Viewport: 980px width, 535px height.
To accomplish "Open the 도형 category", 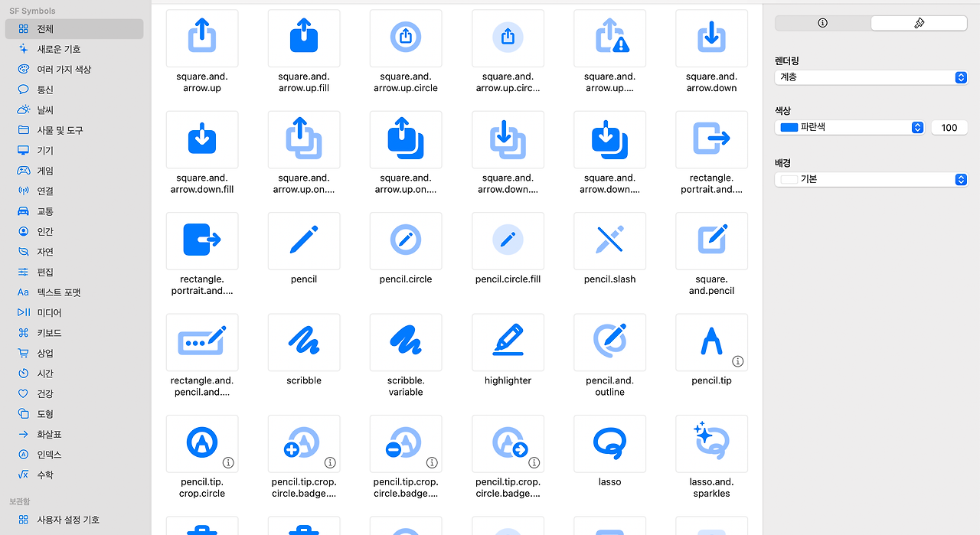I will tap(74, 414).
